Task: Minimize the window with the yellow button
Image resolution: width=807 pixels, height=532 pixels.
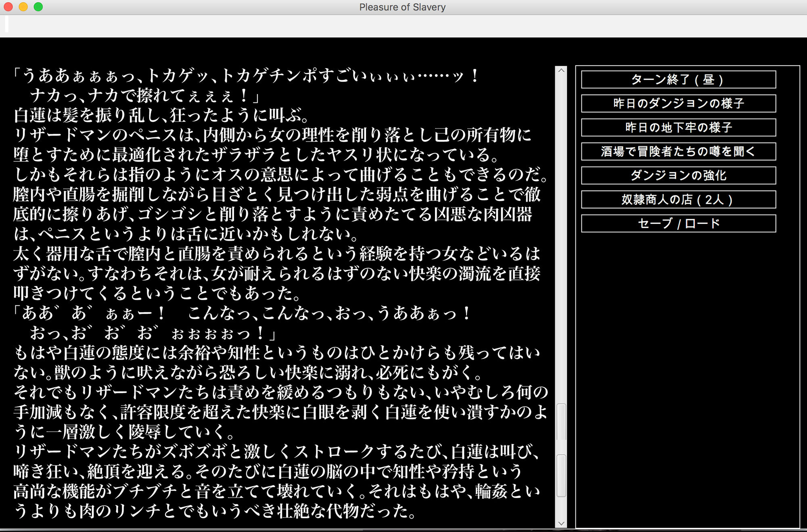Action: [23, 7]
